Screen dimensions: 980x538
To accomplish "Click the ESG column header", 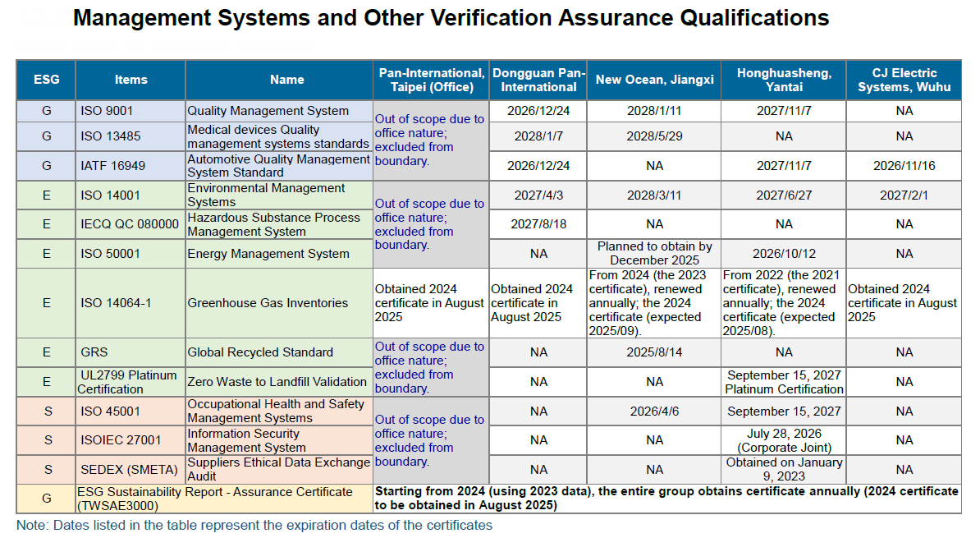I will pyautogui.click(x=46, y=80).
